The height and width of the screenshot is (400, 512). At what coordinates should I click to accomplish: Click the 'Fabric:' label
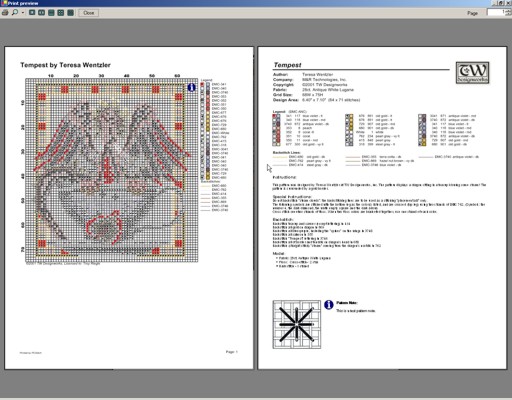[280, 90]
